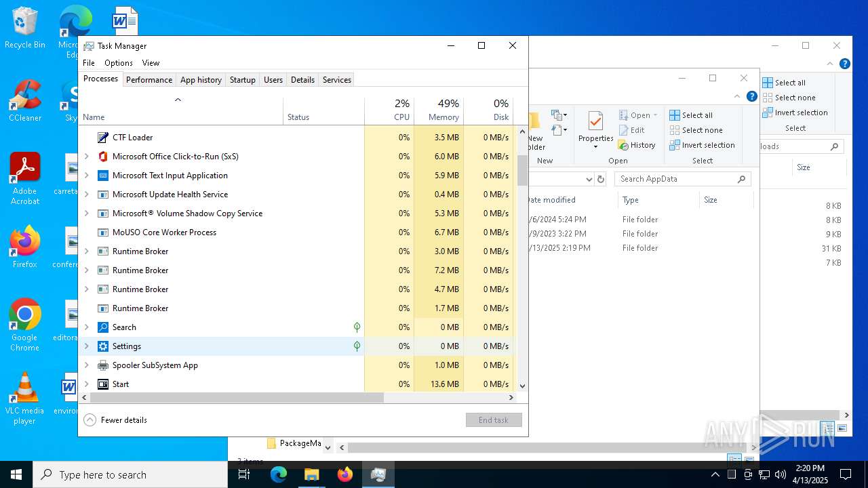Click the Microsoft Text Input Application icon

point(103,176)
